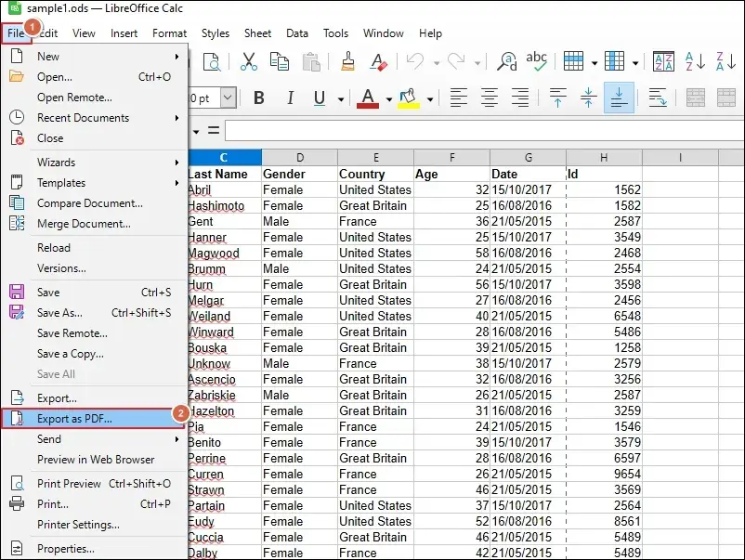Viewport: 745px width, 560px height.
Task: Select Export as PDF... menu entry
Action: 93,419
